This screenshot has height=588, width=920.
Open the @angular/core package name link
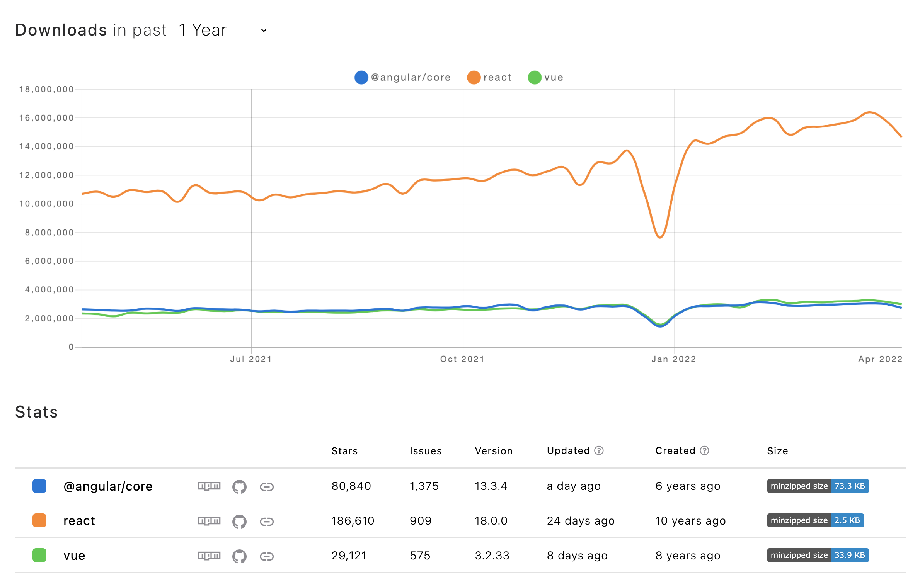(108, 486)
